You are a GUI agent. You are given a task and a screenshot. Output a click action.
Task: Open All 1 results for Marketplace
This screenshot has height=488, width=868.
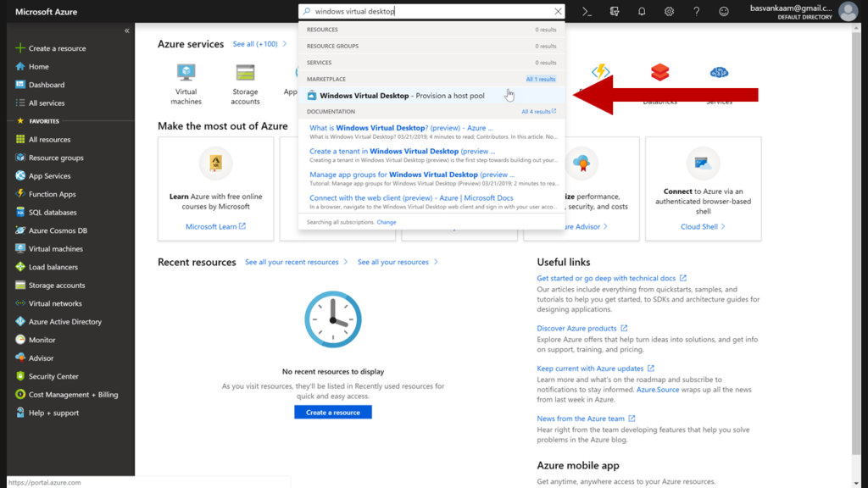click(540, 79)
